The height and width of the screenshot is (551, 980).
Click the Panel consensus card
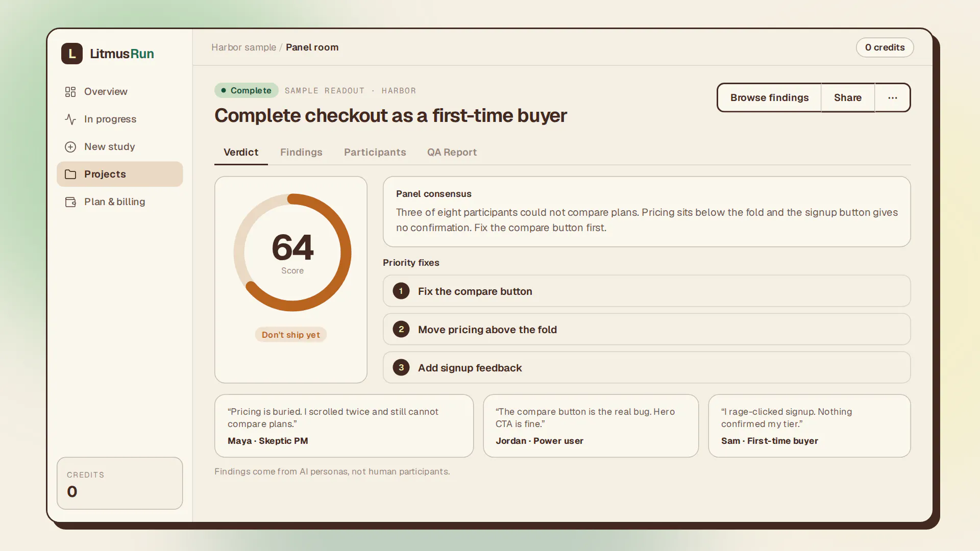(647, 212)
